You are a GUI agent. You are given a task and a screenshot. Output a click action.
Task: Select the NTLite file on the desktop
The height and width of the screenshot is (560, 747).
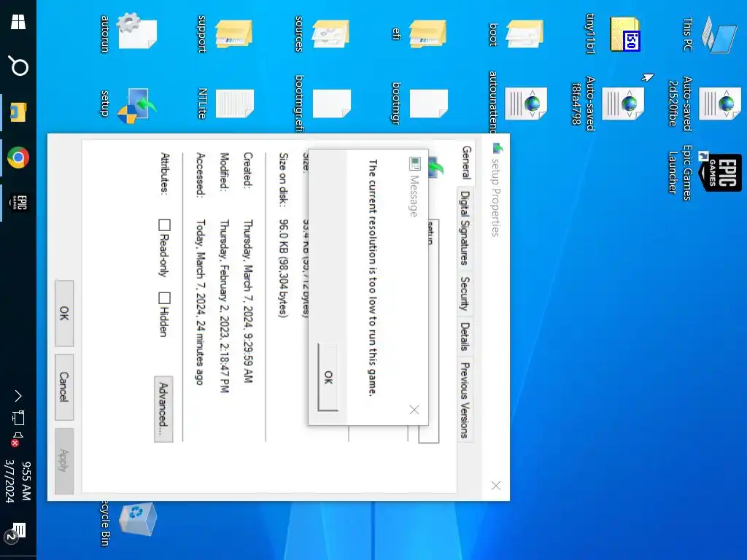226,104
